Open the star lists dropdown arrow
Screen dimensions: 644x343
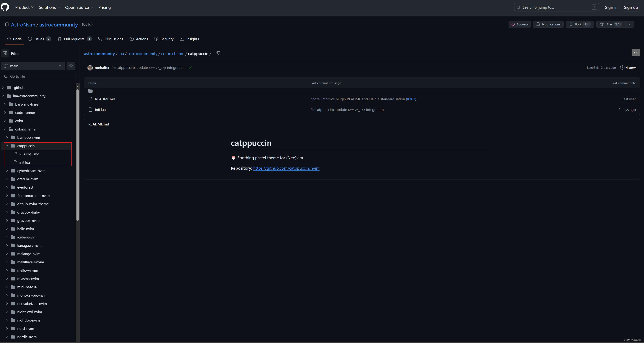pos(629,24)
